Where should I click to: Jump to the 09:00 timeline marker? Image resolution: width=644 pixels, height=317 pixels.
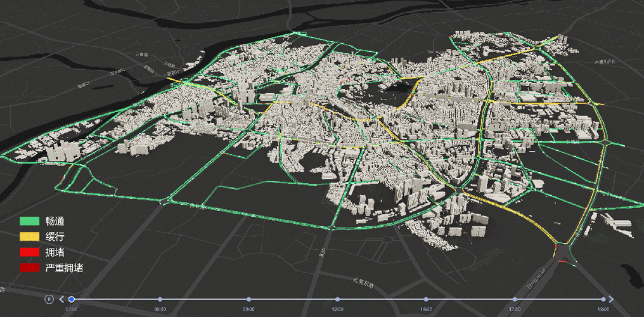[x=249, y=299]
